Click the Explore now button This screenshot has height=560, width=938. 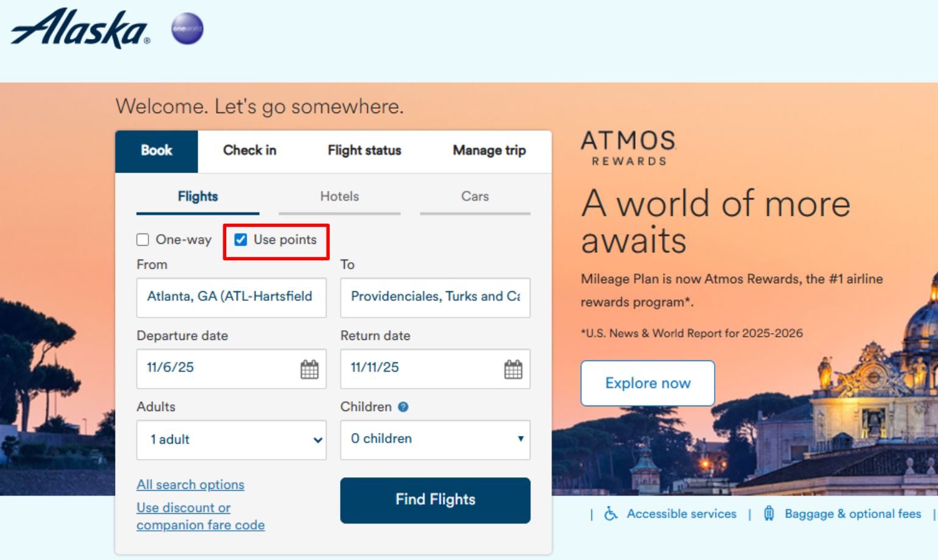(x=647, y=383)
